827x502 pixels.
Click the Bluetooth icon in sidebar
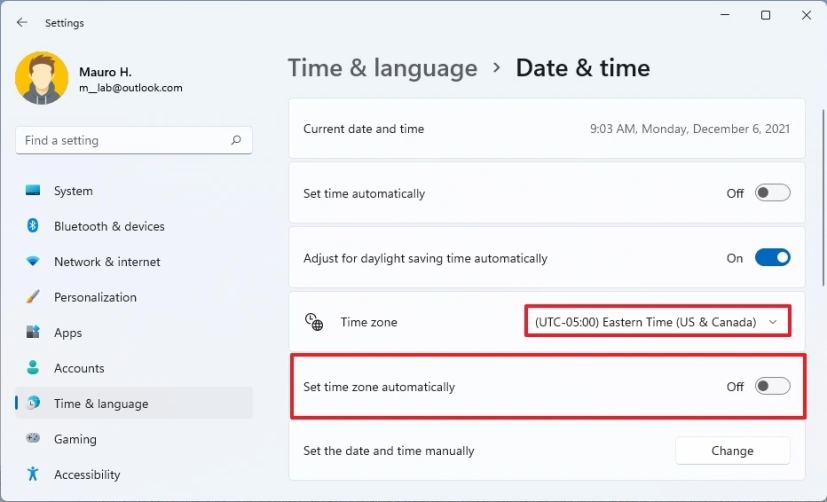tap(33, 226)
